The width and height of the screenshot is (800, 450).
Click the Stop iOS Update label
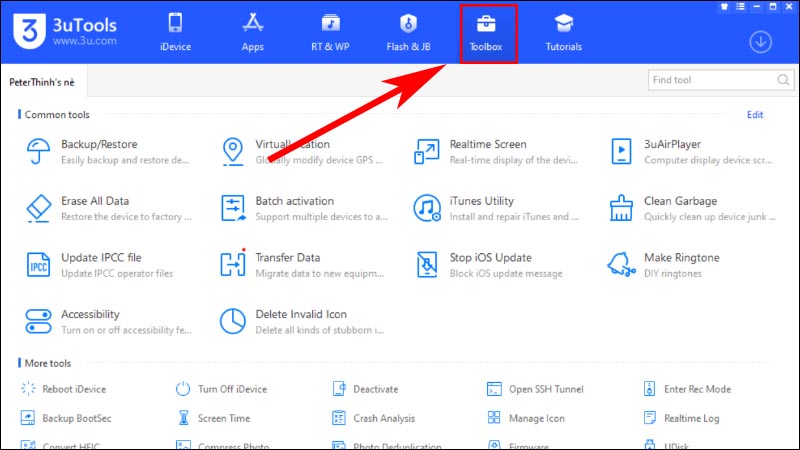(x=490, y=258)
